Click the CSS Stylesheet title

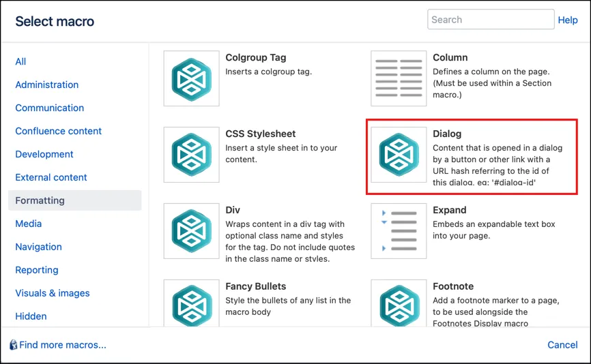pyautogui.click(x=261, y=134)
